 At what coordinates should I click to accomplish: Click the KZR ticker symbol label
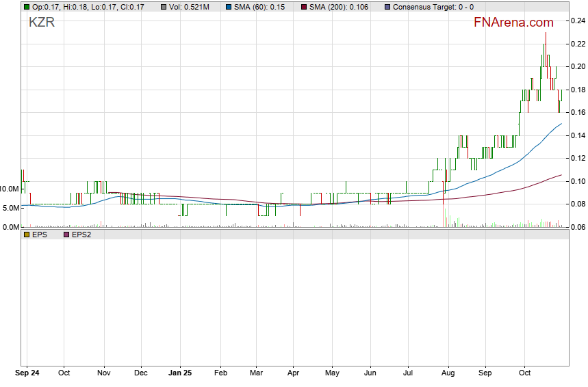[x=41, y=22]
